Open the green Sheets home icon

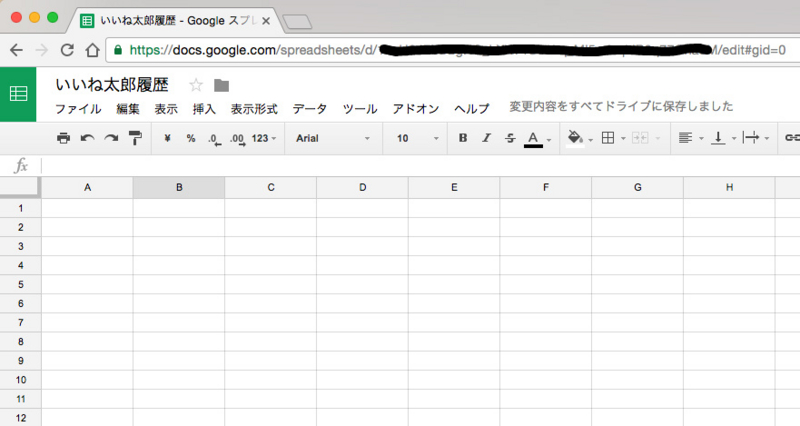[18, 94]
